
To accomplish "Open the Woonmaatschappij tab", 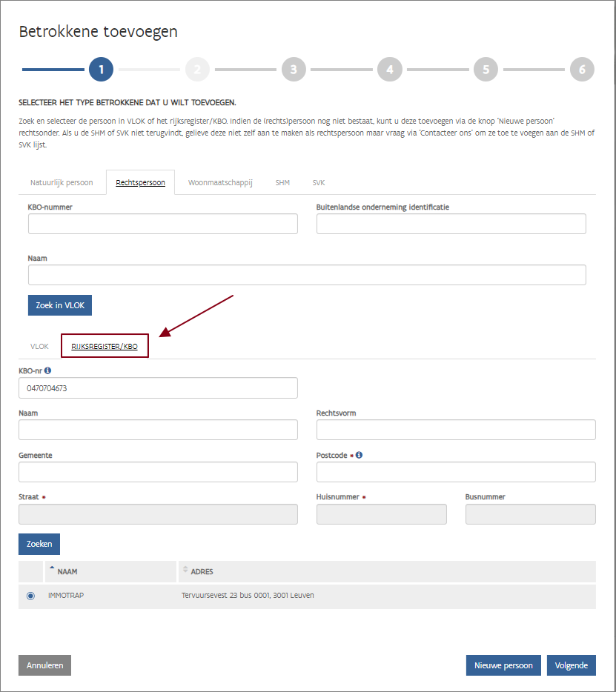I will coord(220,182).
